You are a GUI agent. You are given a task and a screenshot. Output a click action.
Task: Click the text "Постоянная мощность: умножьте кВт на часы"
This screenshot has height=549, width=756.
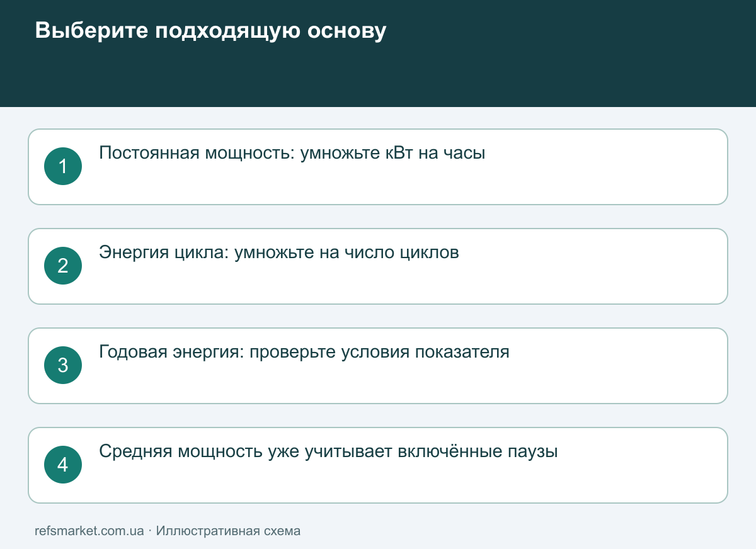(x=292, y=153)
